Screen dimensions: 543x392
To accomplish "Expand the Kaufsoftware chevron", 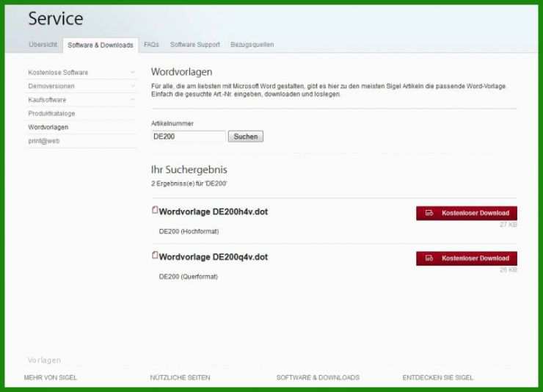I will point(132,100).
